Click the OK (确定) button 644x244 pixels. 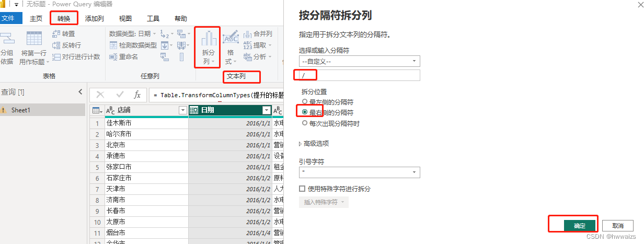click(580, 226)
